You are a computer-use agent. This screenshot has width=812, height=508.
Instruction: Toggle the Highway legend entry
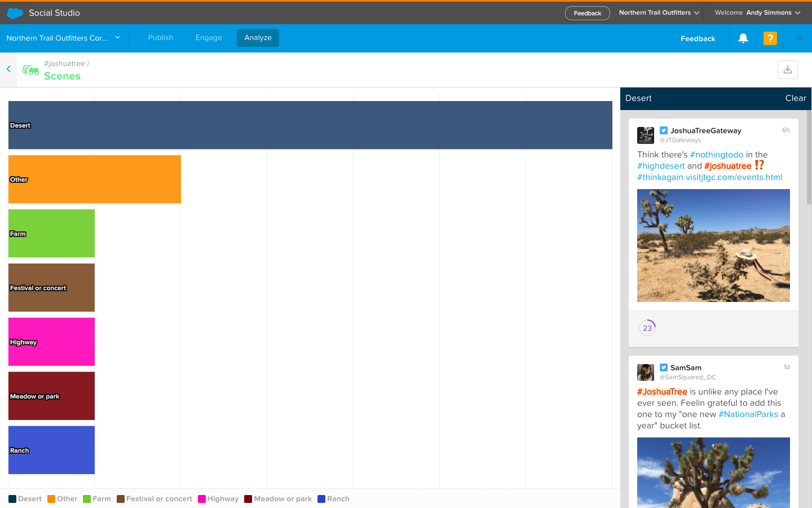[x=218, y=499]
